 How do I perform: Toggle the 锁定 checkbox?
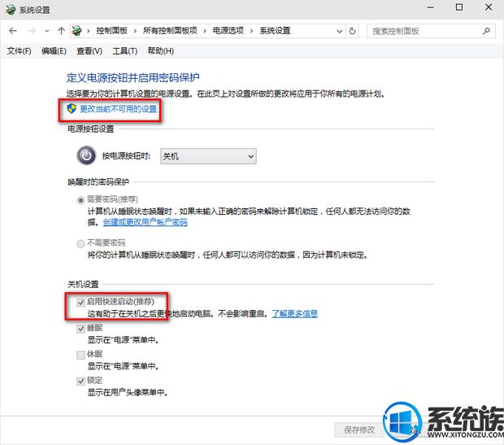80,381
